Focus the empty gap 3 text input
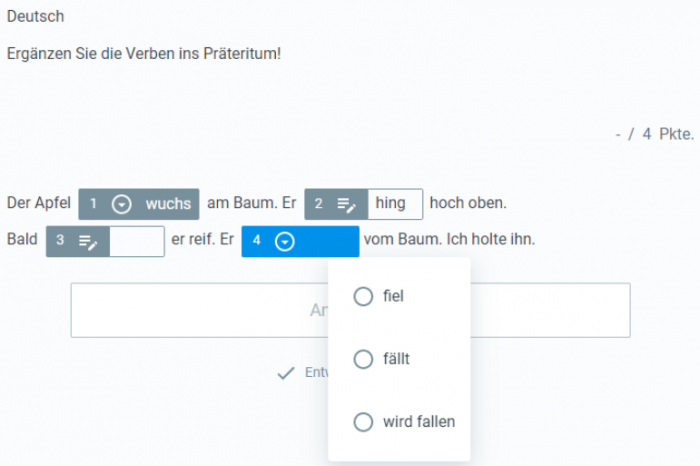Screen dimensions: 700x466 click(137, 241)
